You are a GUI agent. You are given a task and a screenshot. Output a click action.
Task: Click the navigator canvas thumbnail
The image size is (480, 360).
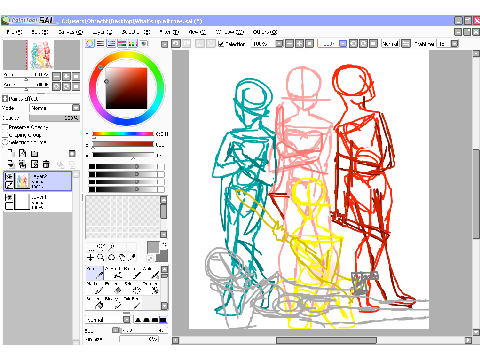[42, 55]
